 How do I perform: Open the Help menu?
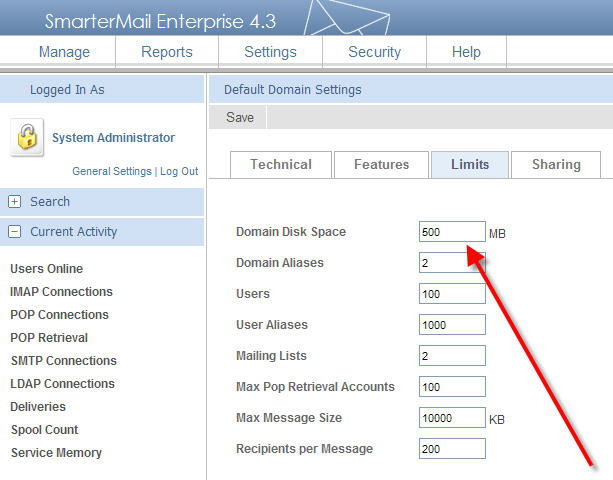[x=466, y=52]
